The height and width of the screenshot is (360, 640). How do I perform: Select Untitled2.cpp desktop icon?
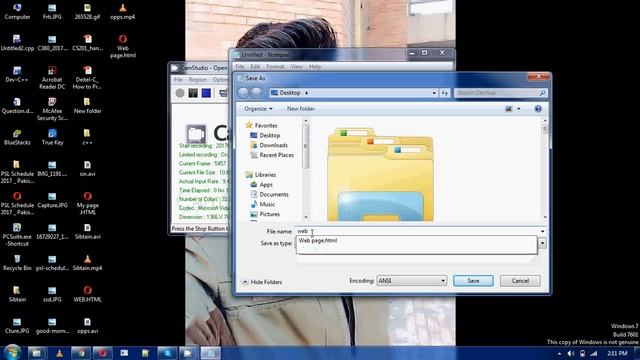coord(17,43)
